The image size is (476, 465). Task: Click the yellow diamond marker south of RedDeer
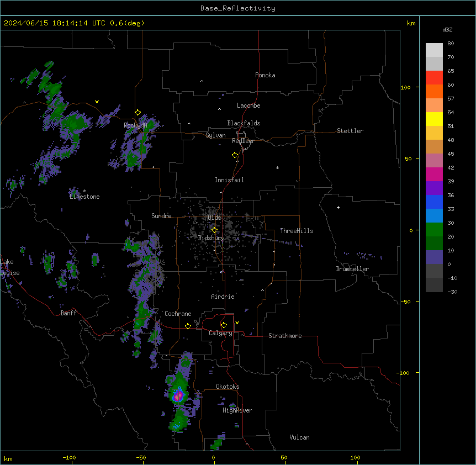point(235,155)
